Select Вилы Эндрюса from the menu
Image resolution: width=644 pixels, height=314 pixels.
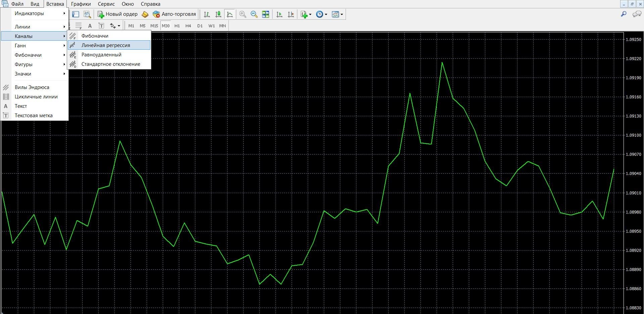pyautogui.click(x=35, y=87)
